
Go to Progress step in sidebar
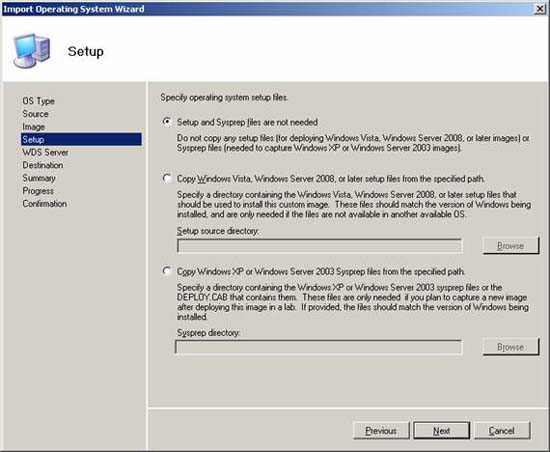point(38,191)
